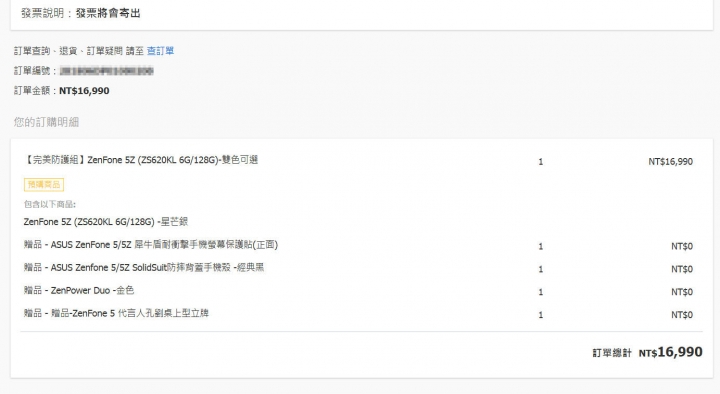The image size is (720, 394).
Task: Click the blurred order number
Action: pyautogui.click(x=107, y=71)
